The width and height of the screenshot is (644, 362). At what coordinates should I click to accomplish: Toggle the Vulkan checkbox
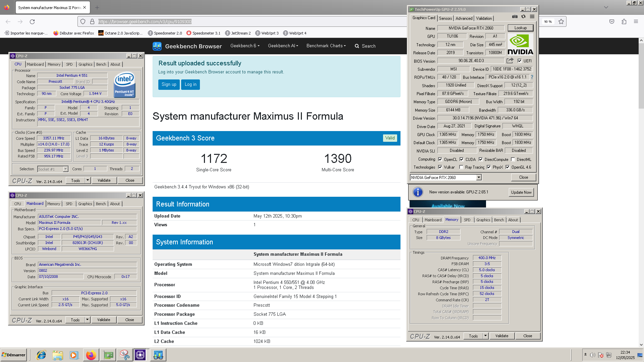point(440,167)
